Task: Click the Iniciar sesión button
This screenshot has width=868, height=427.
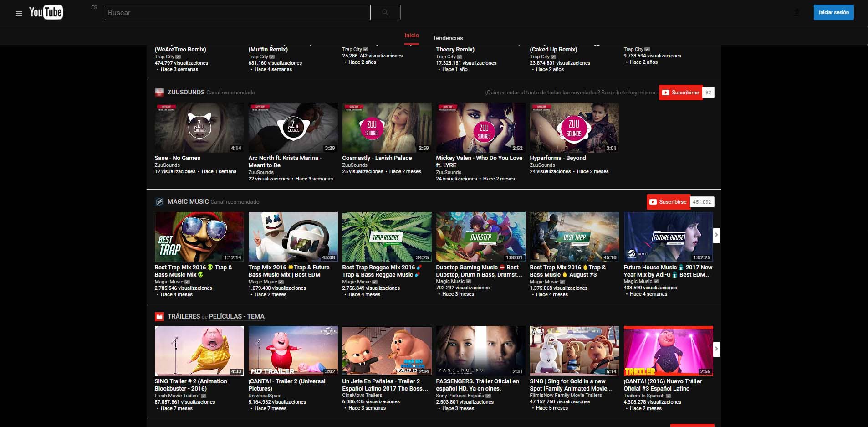Action: tap(833, 12)
